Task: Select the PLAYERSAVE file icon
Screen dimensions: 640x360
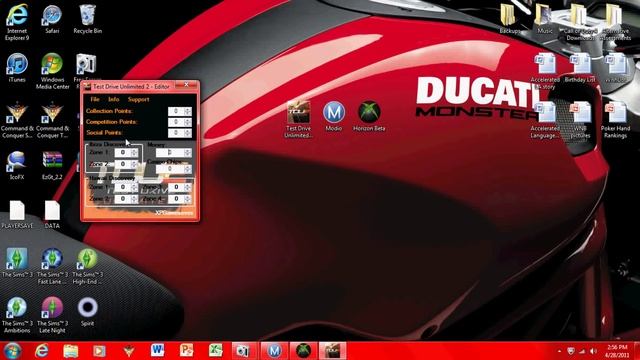Action: (x=17, y=214)
